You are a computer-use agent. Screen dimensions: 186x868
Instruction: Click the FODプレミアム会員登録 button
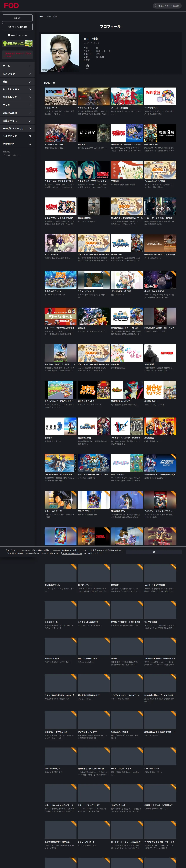pyautogui.click(x=18, y=27)
